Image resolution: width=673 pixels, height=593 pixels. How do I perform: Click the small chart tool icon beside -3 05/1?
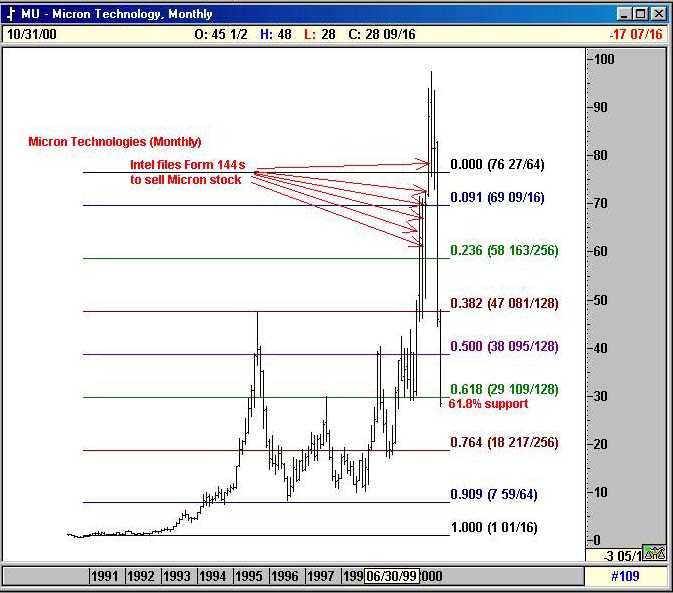tap(655, 553)
